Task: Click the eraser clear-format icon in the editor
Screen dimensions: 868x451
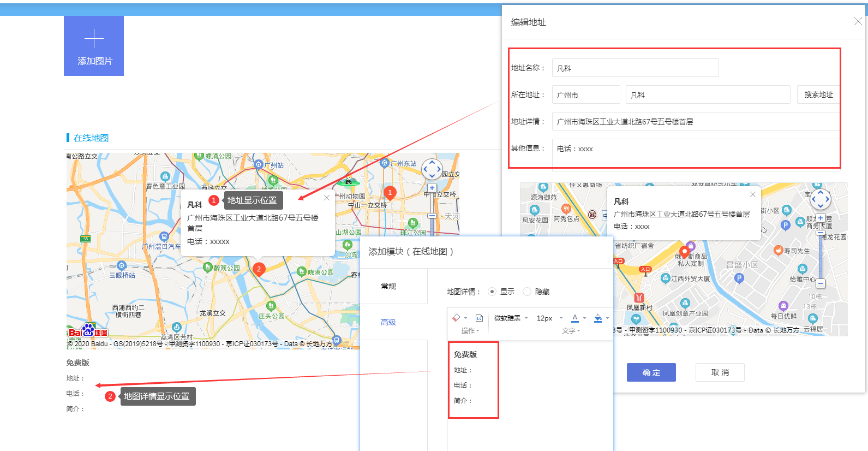Action: pyautogui.click(x=457, y=318)
